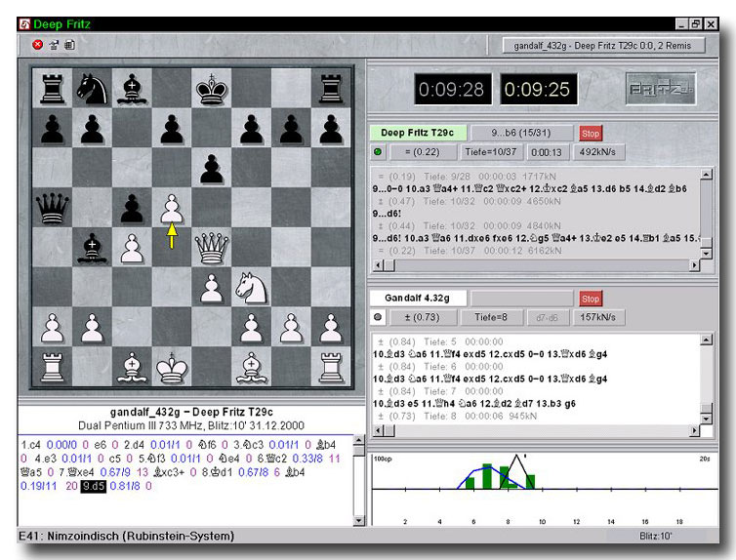Click the white knight on f3

252,287
